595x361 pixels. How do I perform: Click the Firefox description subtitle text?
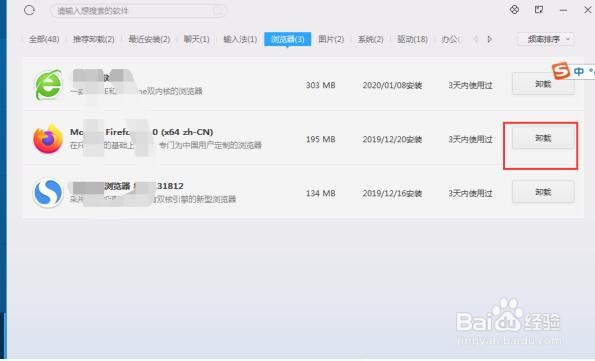(166, 145)
